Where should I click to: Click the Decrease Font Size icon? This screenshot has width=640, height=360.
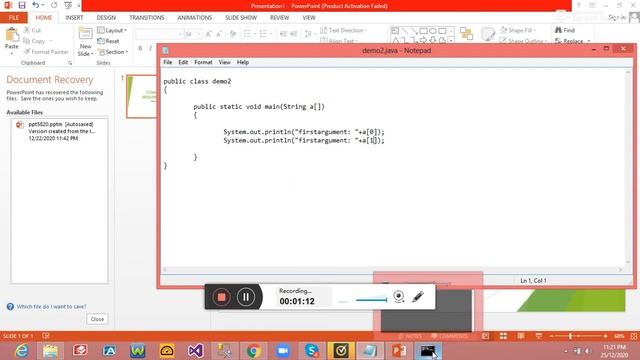click(219, 34)
